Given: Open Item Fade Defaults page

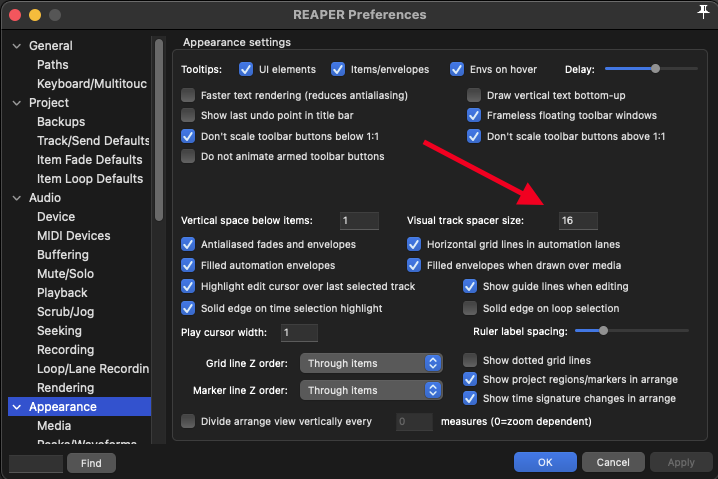Looking at the screenshot, I should click(x=89, y=160).
